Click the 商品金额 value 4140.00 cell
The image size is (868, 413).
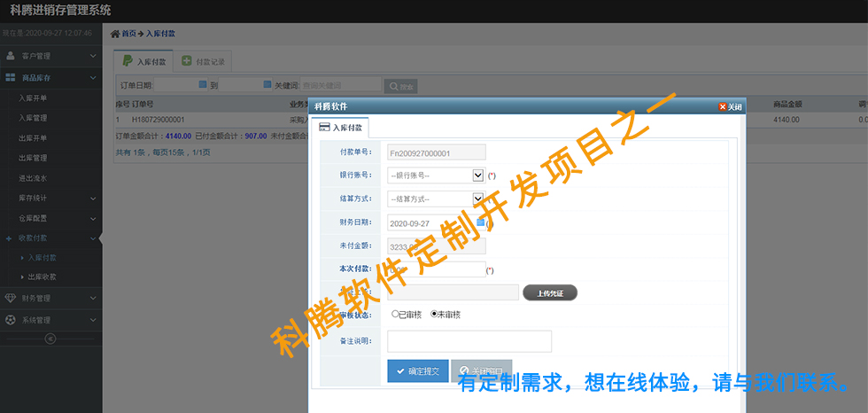(x=787, y=120)
